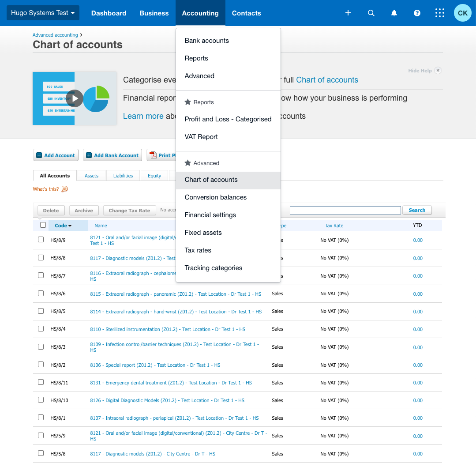Image resolution: width=476 pixels, height=463 pixels.
Task: Click inside the accounts search field
Action: pyautogui.click(x=345, y=210)
